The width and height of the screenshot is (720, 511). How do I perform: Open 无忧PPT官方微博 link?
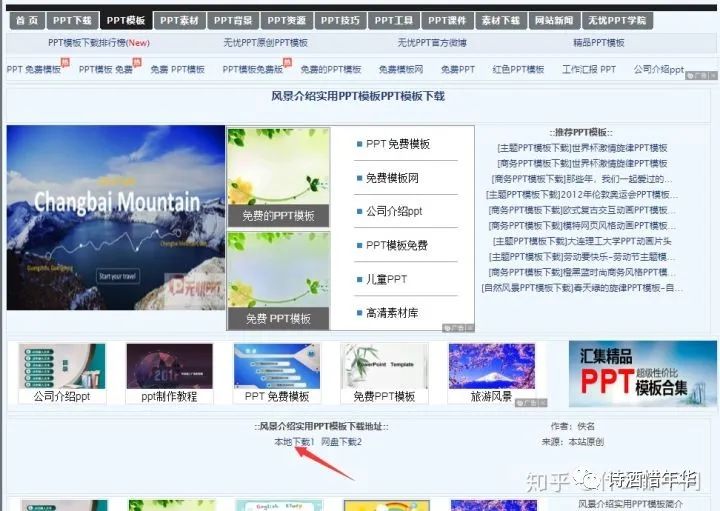[432, 43]
